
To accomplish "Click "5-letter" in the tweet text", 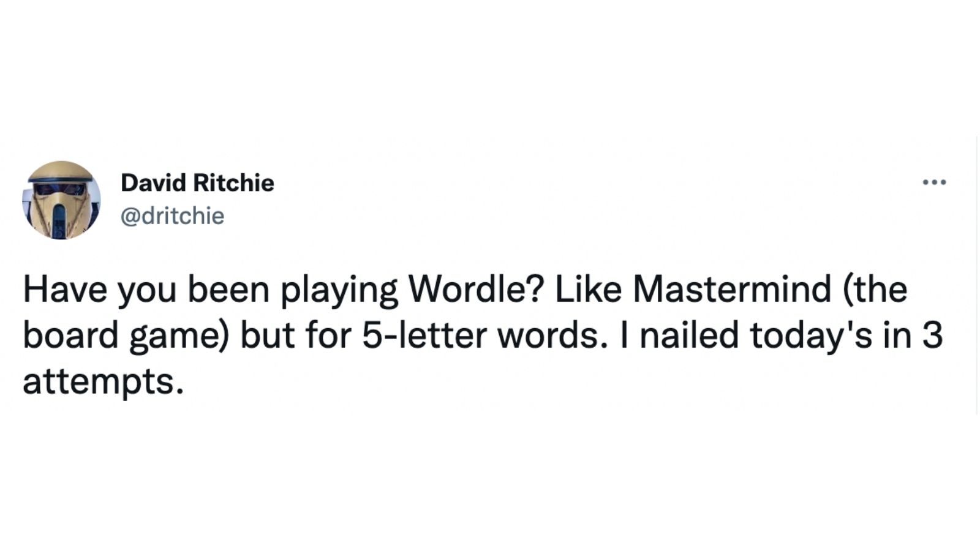I will pos(423,335).
